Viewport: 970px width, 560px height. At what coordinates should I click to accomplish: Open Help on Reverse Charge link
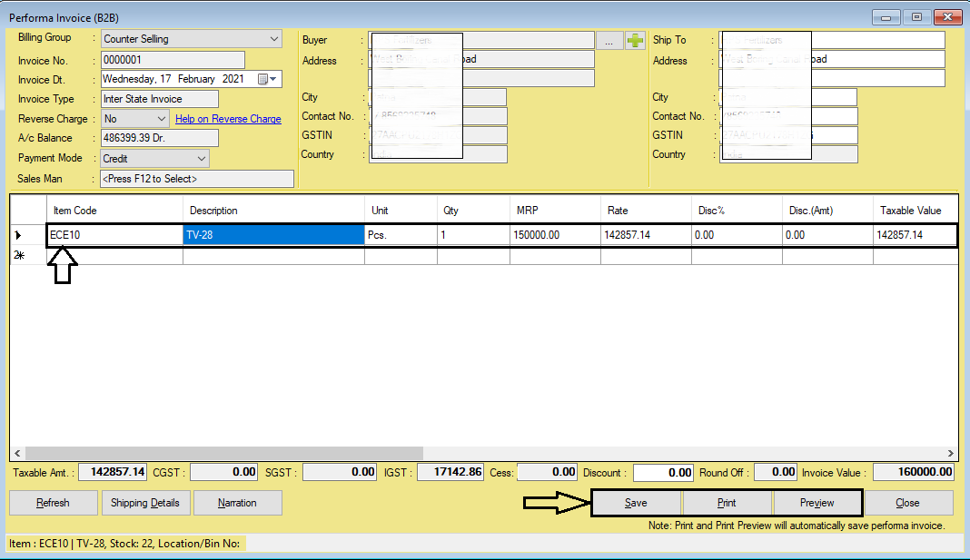coord(228,118)
